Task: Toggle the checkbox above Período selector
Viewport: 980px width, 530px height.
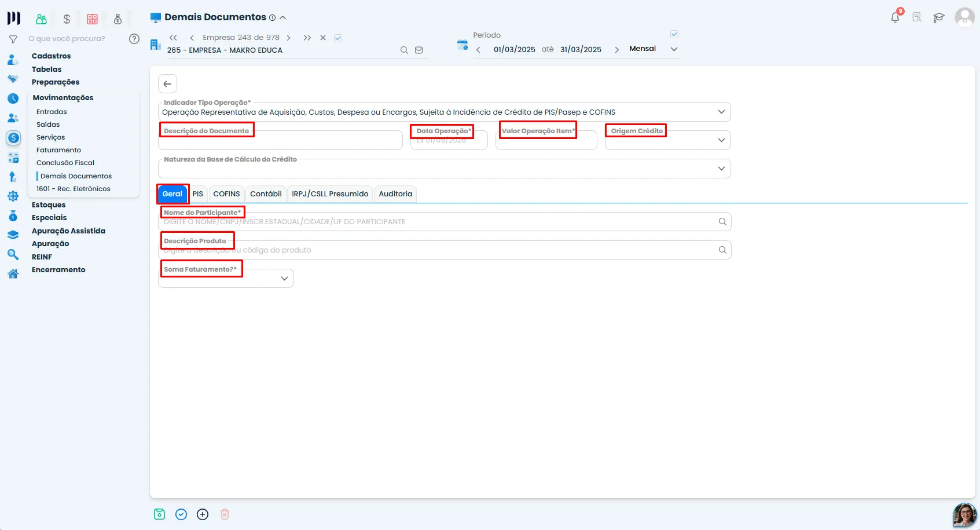Action: (x=674, y=34)
